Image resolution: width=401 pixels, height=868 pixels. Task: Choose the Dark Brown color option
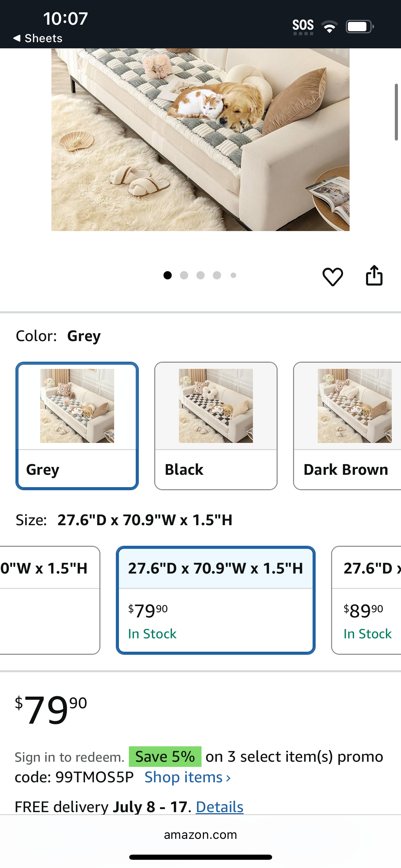[347, 426]
